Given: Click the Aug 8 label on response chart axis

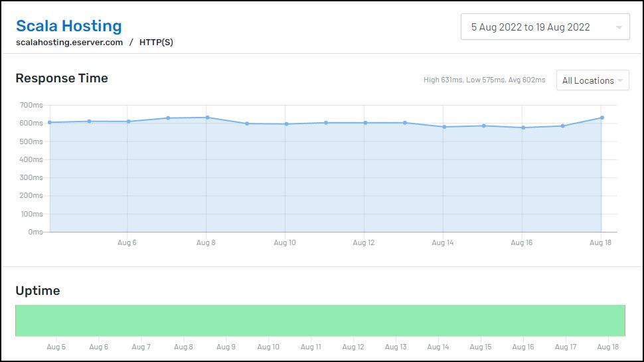Looking at the screenshot, I should coord(206,243).
